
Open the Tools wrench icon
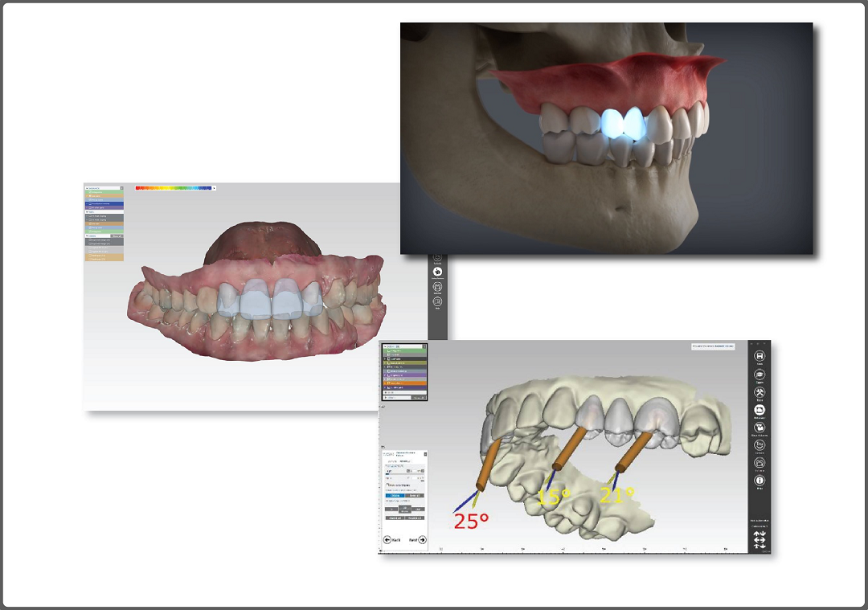[759, 393]
